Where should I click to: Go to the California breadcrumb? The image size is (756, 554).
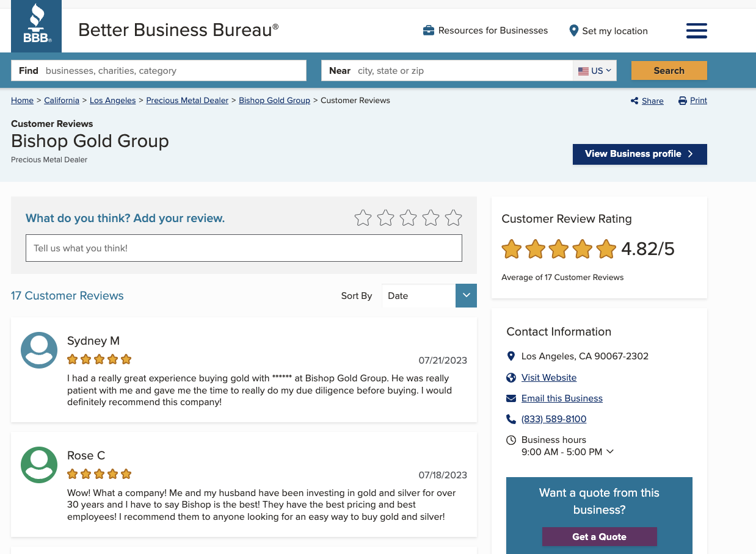click(62, 101)
